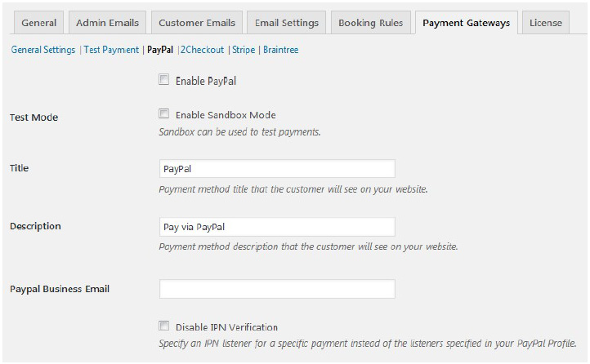Focus the Description field with Pay via PayPal
590x364 pixels.
click(x=277, y=226)
